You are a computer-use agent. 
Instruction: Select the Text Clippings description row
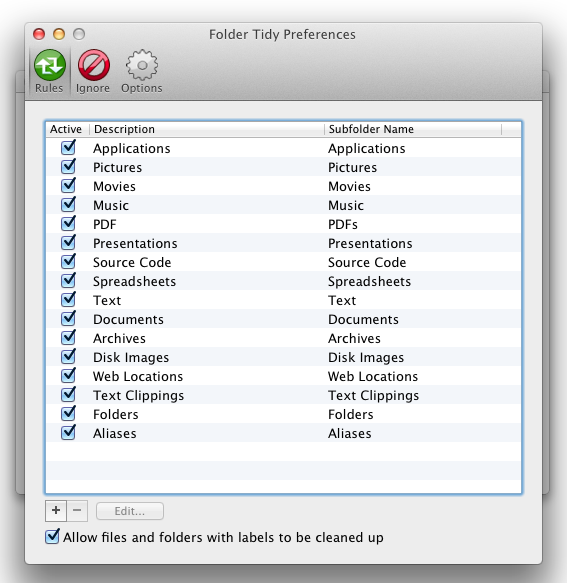[x=138, y=395]
